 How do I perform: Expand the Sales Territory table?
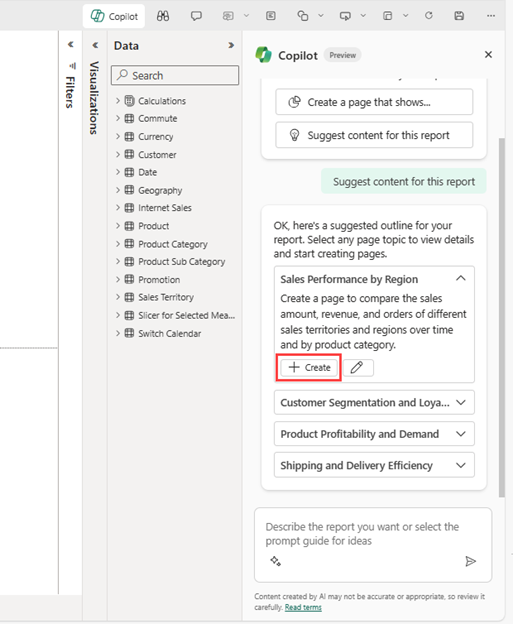tap(118, 297)
